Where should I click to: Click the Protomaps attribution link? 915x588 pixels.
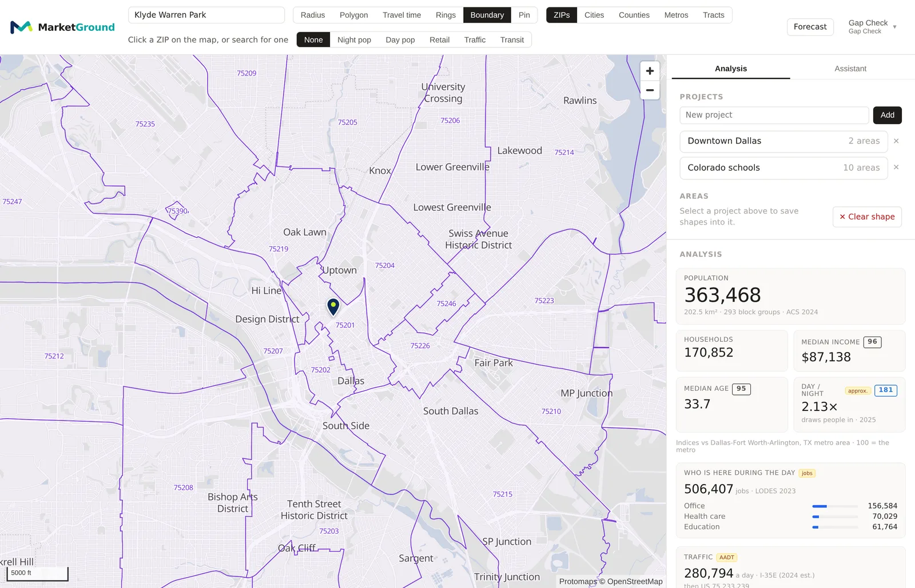(578, 581)
